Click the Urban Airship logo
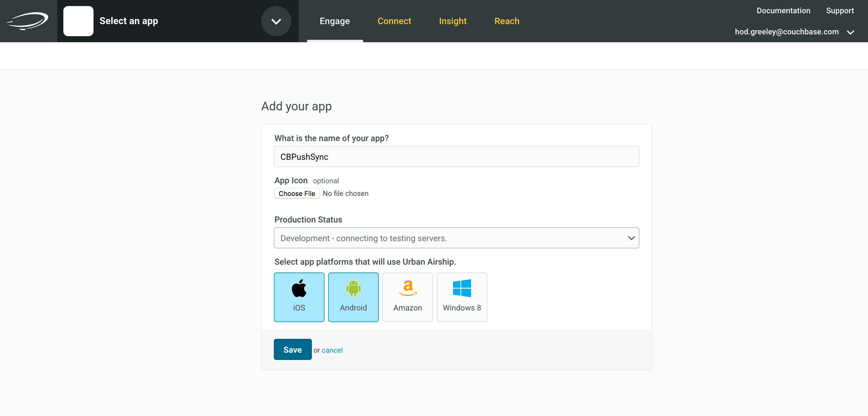Viewport: 868px width, 416px height. coord(28,21)
